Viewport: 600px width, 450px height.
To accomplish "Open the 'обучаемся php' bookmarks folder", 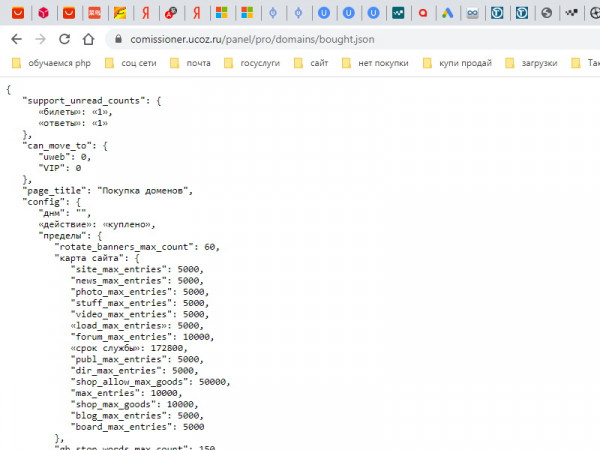I will [51, 63].
